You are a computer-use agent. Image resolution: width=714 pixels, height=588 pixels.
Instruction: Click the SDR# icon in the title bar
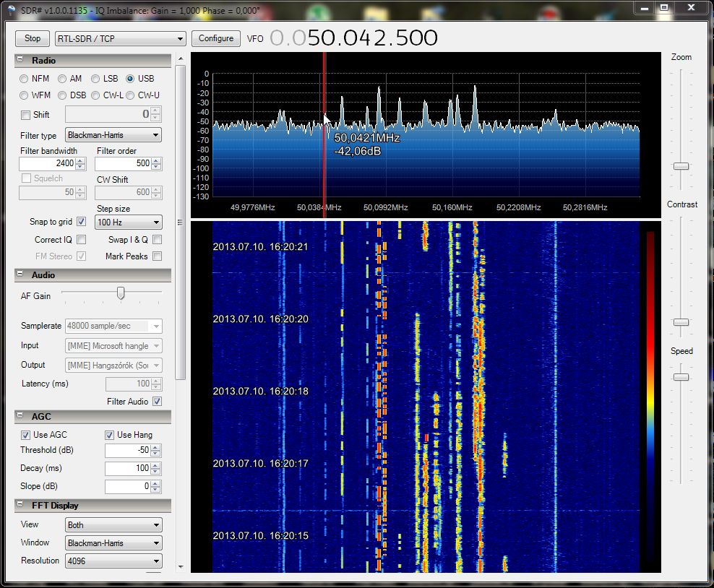[11, 10]
